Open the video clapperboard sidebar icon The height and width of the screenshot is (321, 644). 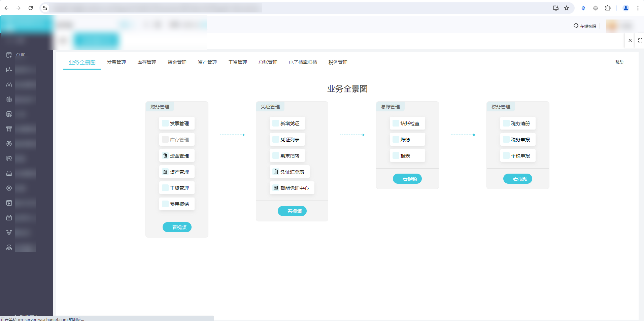click(x=9, y=203)
